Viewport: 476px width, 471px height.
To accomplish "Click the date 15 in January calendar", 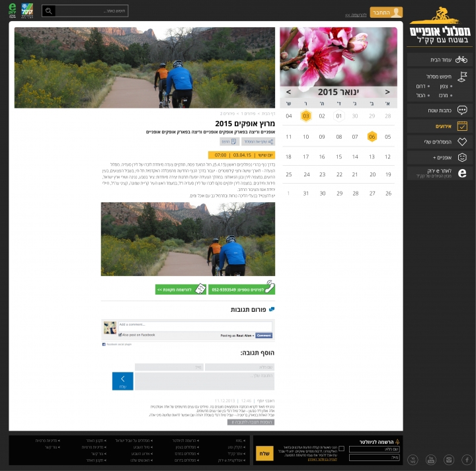I will 338,157.
